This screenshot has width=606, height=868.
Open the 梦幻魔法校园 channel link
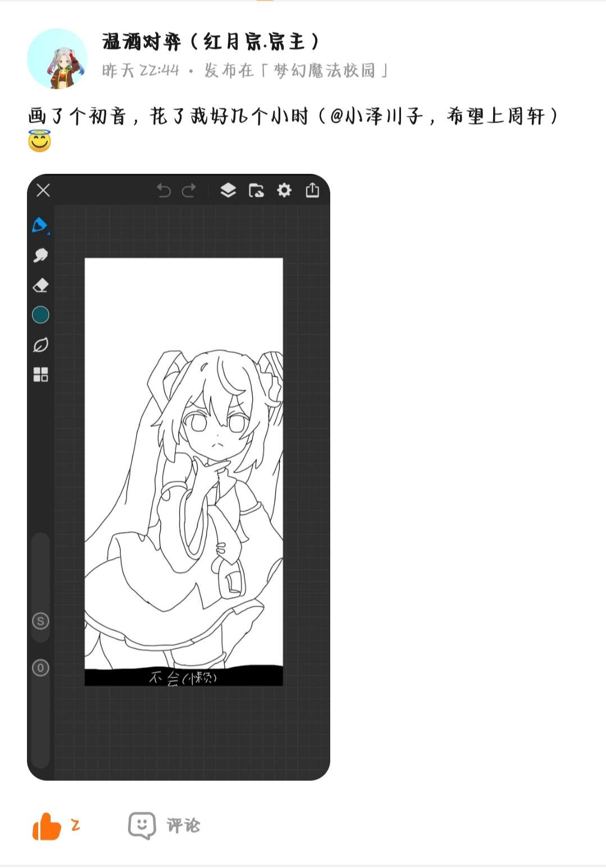(324, 71)
